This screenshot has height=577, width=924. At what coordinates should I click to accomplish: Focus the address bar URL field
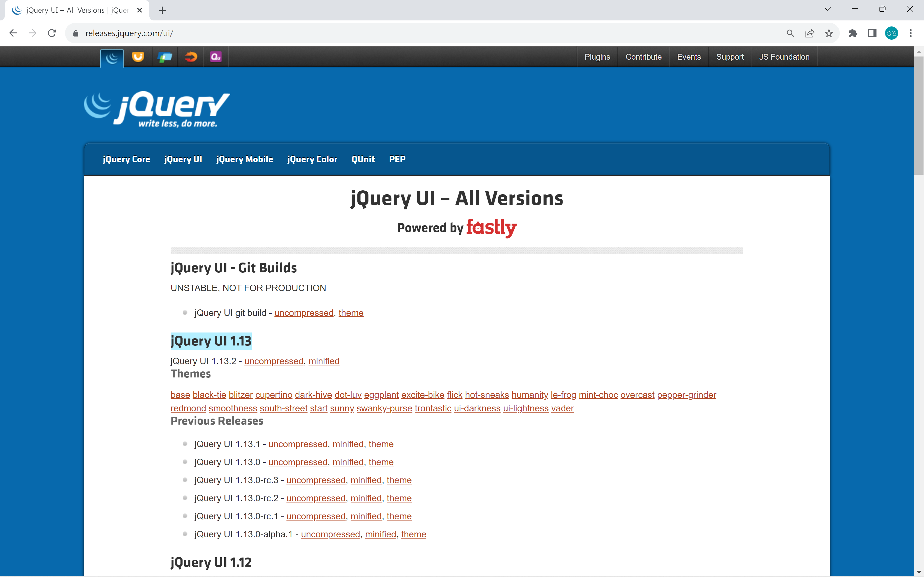420,33
